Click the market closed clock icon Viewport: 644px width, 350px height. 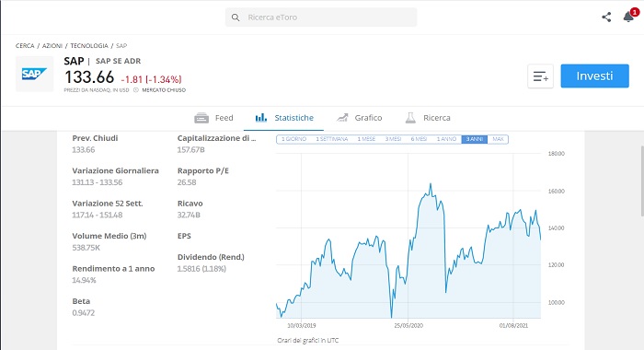point(136,90)
